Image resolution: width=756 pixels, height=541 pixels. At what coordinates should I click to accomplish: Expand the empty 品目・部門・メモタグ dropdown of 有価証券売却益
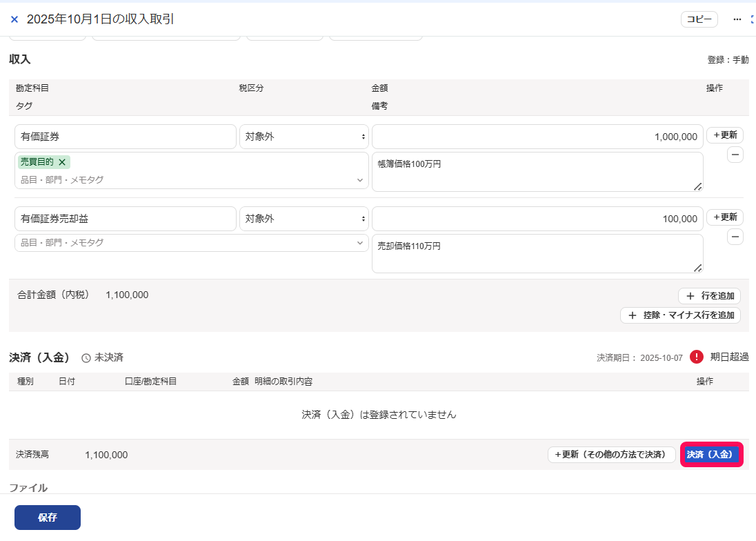click(359, 243)
